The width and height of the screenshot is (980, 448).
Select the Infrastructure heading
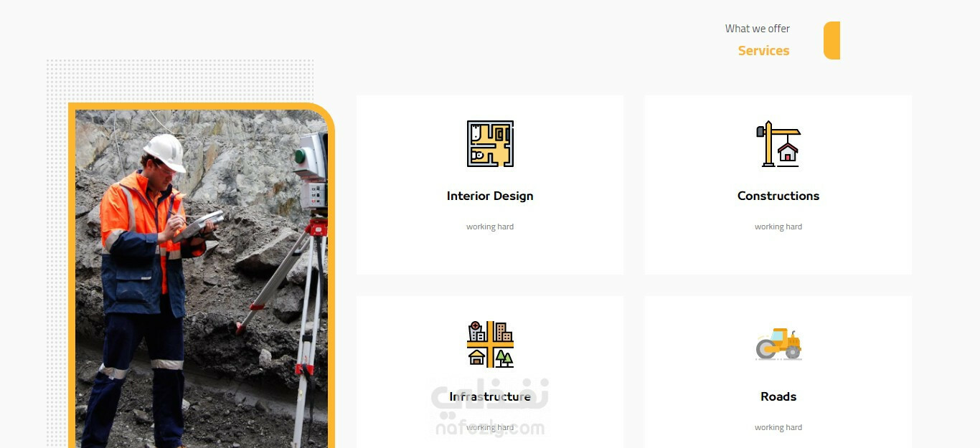click(x=490, y=396)
